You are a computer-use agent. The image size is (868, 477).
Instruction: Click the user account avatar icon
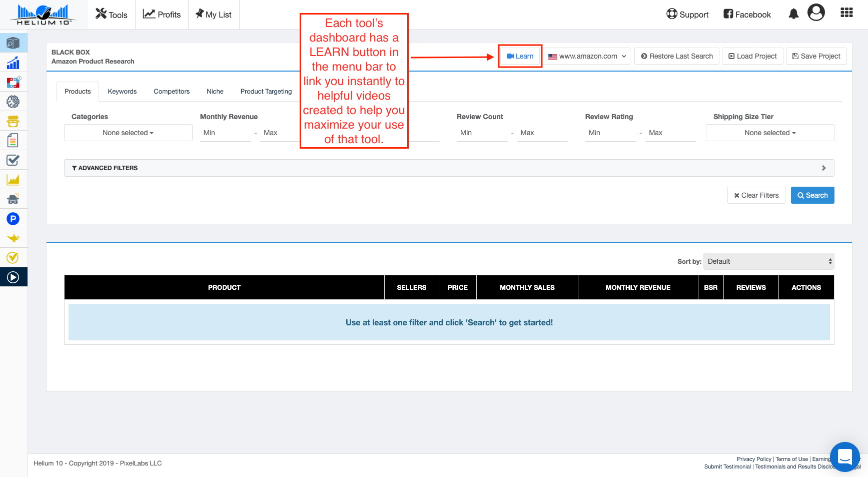click(816, 13)
